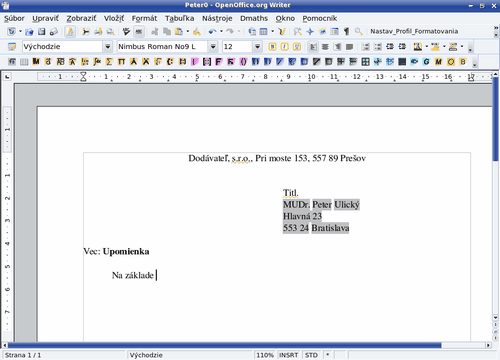Toggle Nonprinting characters pilcrow
This screenshot has height=360, width=500.
pyautogui.click(x=347, y=32)
